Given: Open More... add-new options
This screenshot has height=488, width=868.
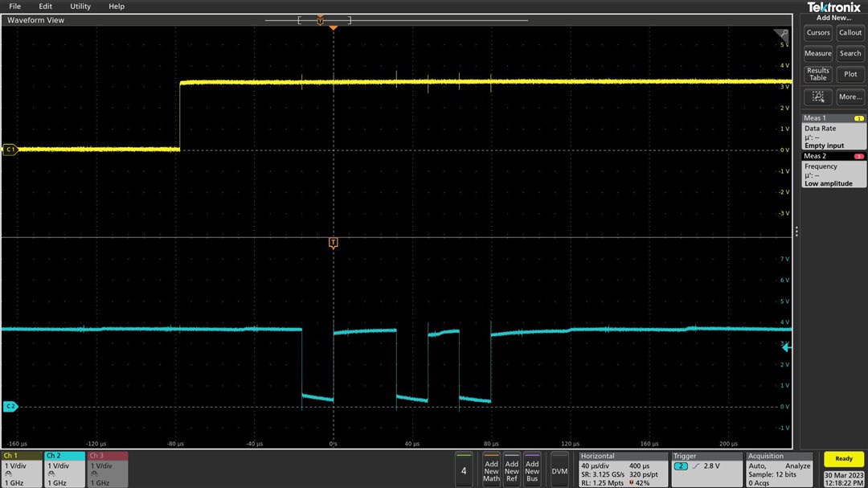Looking at the screenshot, I should [x=850, y=97].
